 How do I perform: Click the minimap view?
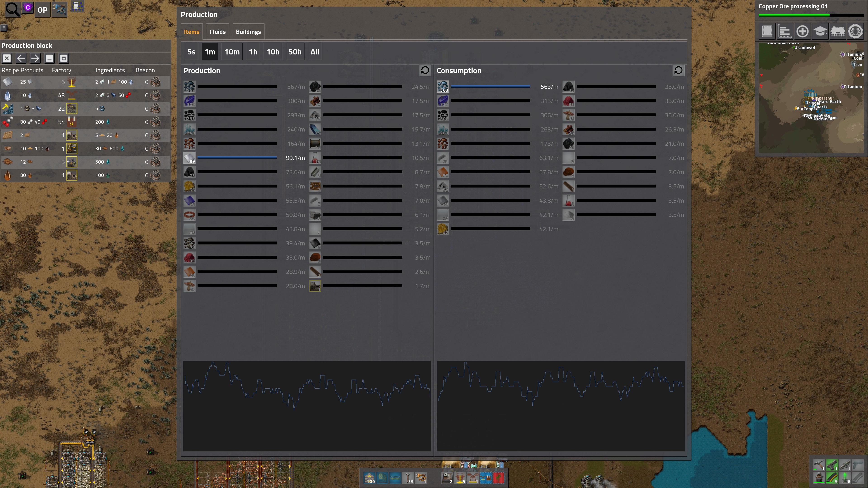[811, 98]
